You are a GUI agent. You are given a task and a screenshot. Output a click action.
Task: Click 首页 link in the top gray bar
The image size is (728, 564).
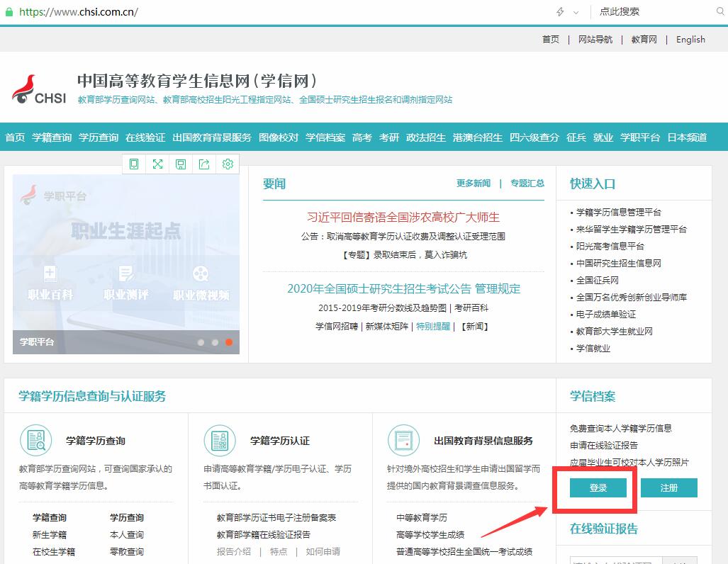(551, 40)
